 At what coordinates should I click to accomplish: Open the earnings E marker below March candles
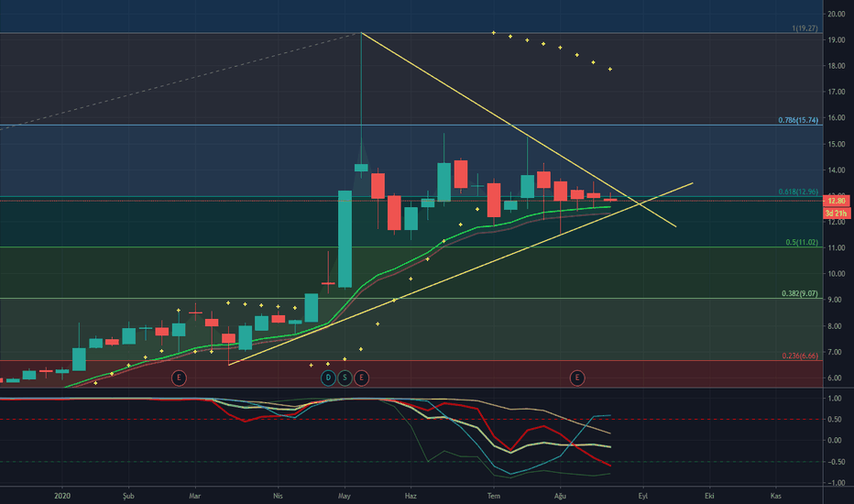(x=179, y=378)
